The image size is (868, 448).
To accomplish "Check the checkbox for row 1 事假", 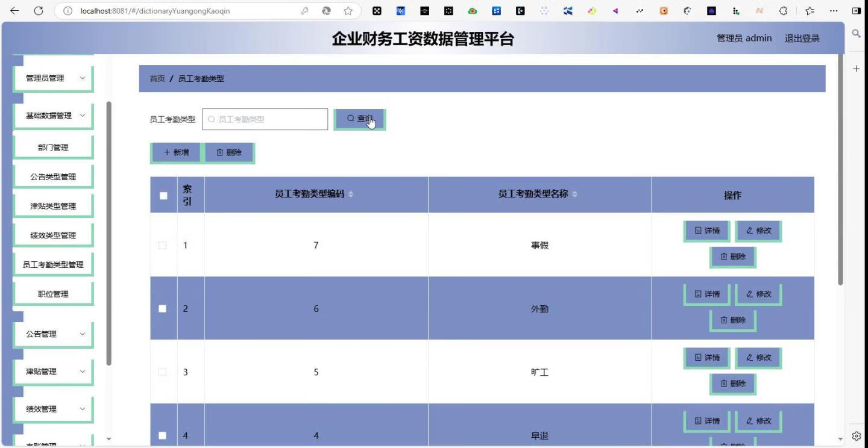I will point(162,245).
